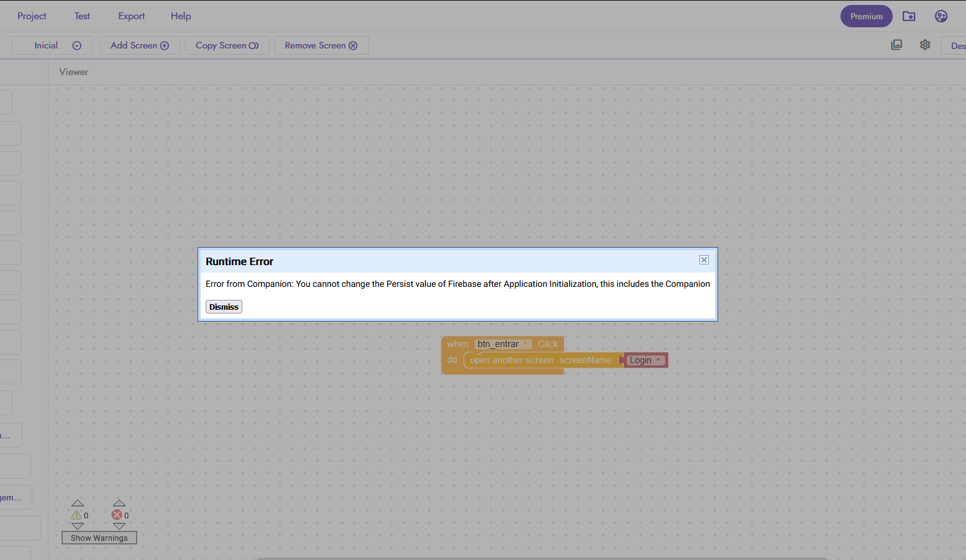Open the Export menu
Viewport: 966px width, 560px height.
(132, 16)
